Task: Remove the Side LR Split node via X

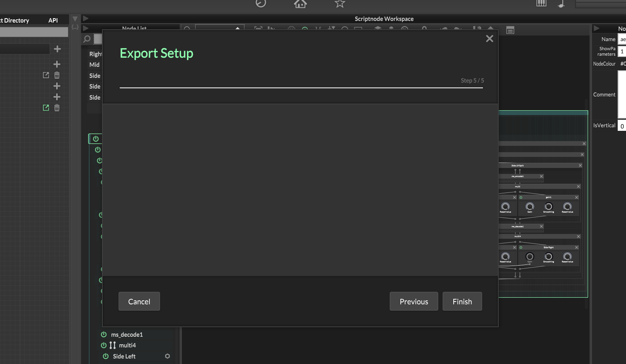Action: [x=580, y=165]
